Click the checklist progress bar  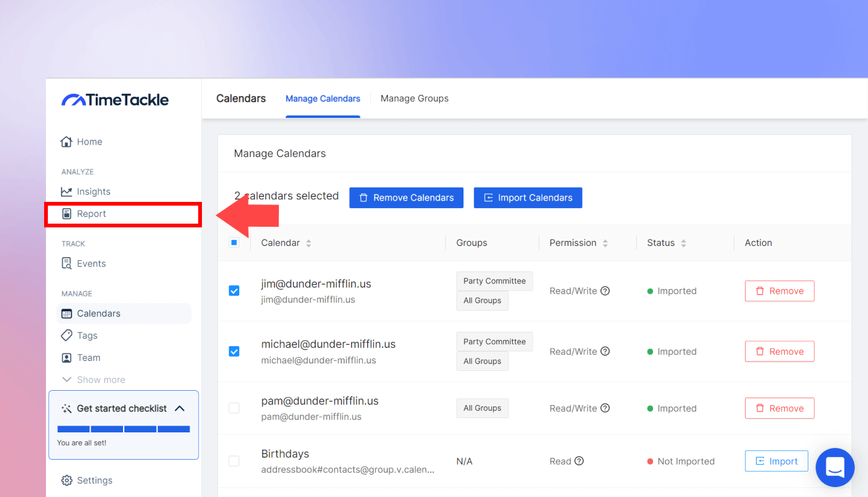coord(124,429)
